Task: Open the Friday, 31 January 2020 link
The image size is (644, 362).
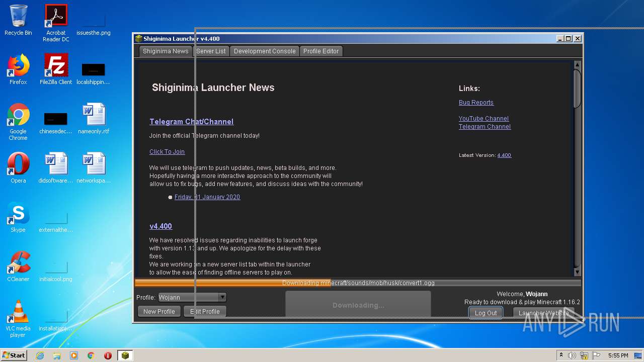Action: pyautogui.click(x=207, y=197)
